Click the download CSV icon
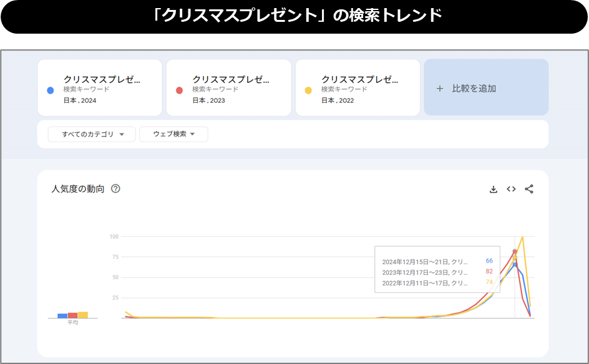The height and width of the screenshot is (364, 589). pos(493,189)
